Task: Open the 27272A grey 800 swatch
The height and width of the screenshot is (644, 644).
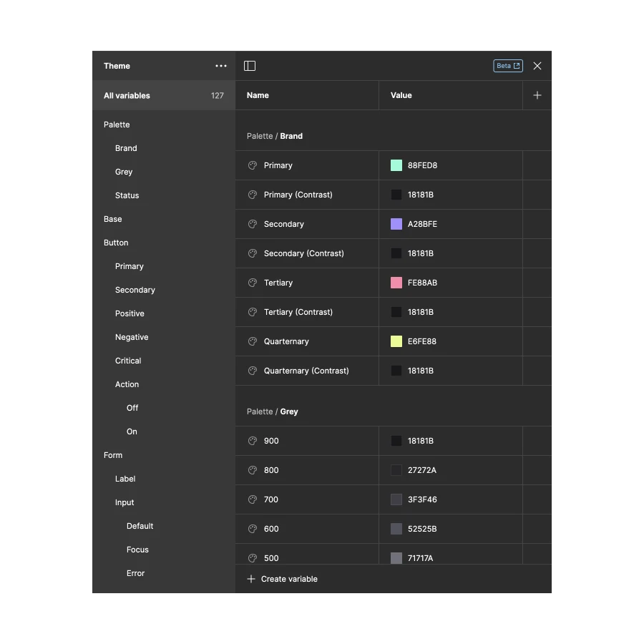Action: pyautogui.click(x=396, y=470)
